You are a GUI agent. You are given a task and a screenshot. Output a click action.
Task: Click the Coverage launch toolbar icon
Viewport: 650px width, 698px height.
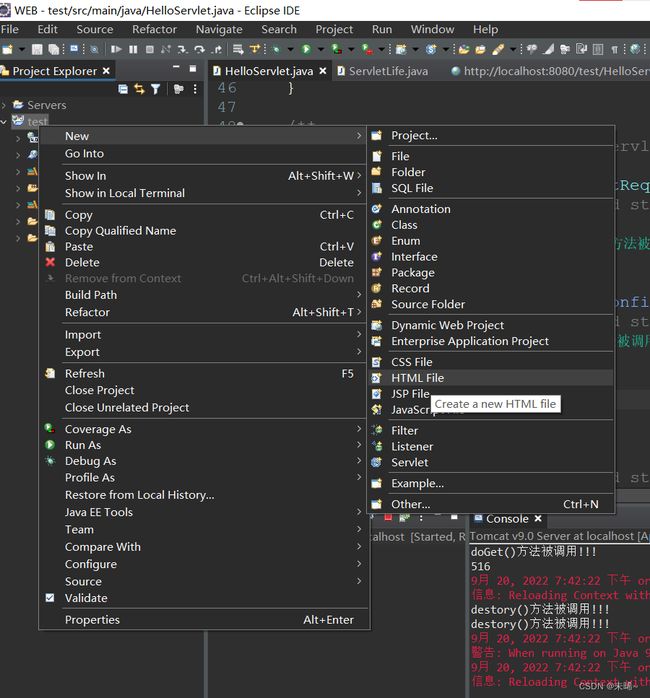coord(336,49)
